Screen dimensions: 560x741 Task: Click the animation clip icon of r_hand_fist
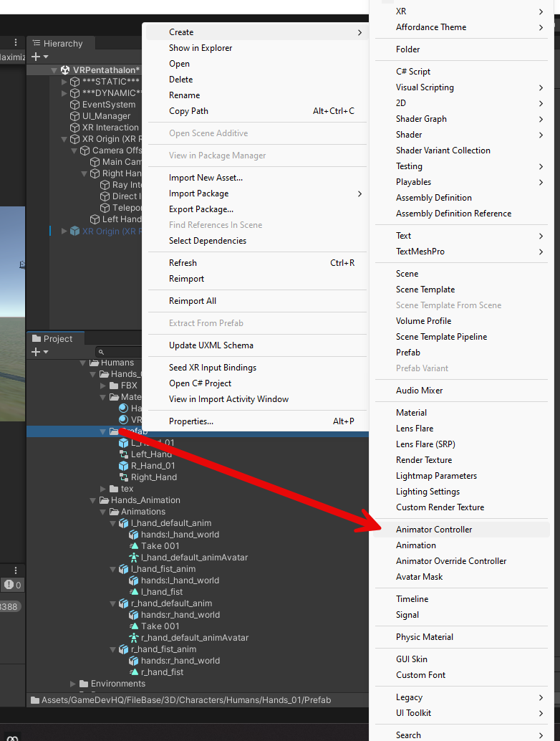pyautogui.click(x=134, y=672)
